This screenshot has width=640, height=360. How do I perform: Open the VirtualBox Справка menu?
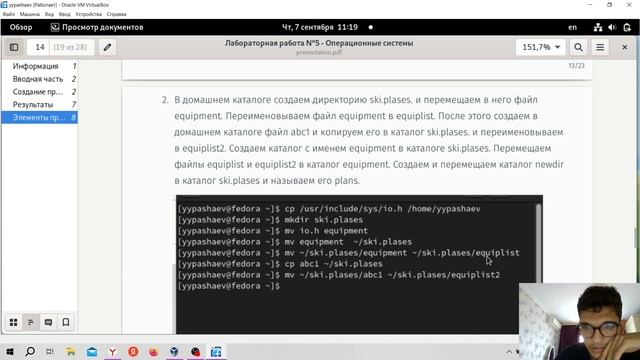[117, 14]
